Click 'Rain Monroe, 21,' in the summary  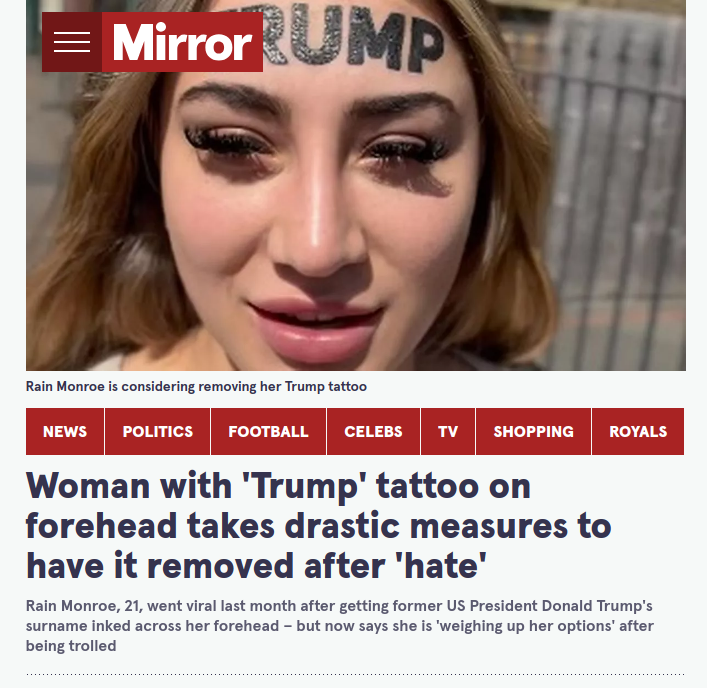pos(84,606)
